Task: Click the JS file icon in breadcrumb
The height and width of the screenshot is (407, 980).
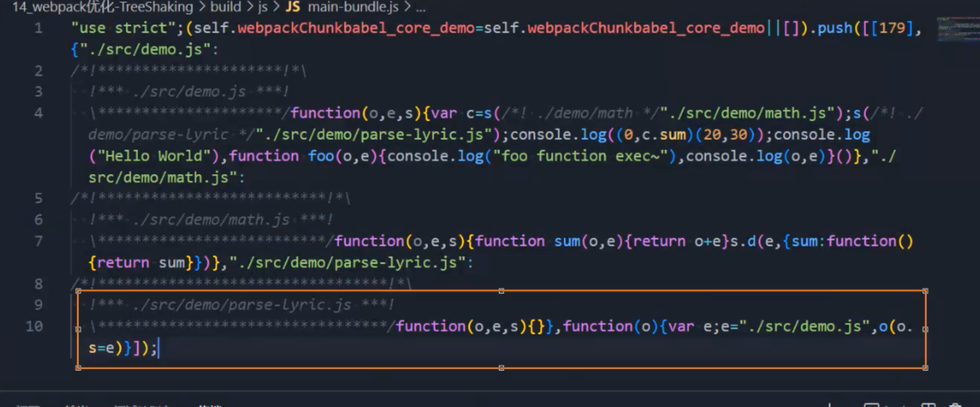Action: pyautogui.click(x=293, y=7)
